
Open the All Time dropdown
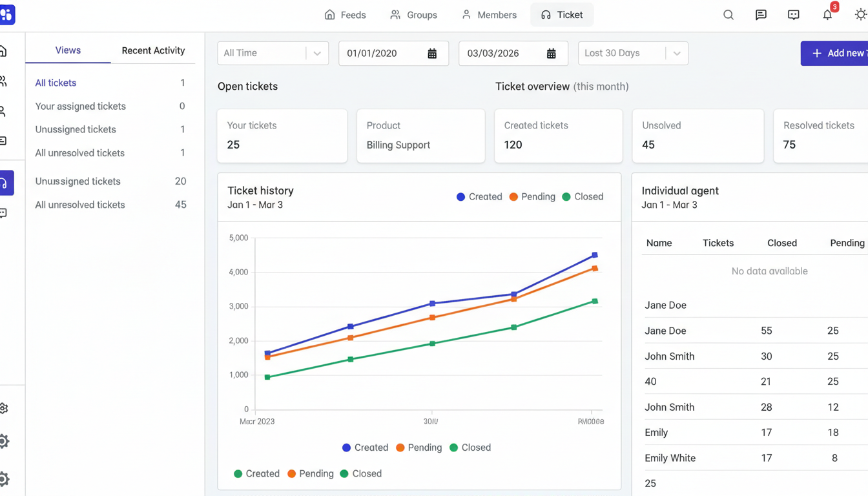click(x=273, y=53)
